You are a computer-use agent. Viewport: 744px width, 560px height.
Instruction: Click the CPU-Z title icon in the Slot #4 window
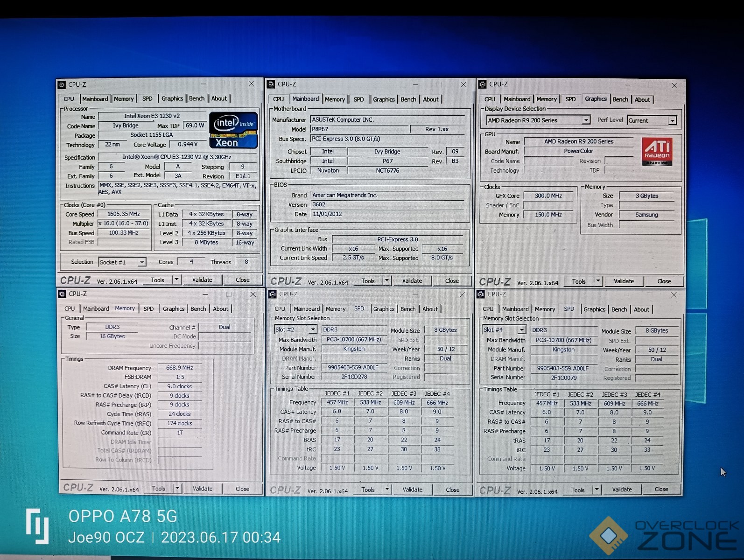coord(481,294)
